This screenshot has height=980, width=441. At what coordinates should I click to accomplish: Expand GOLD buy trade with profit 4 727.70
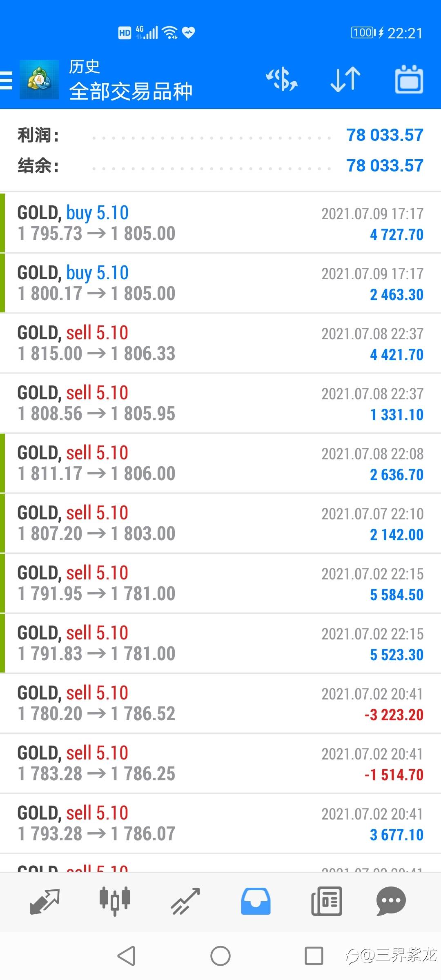pos(220,223)
